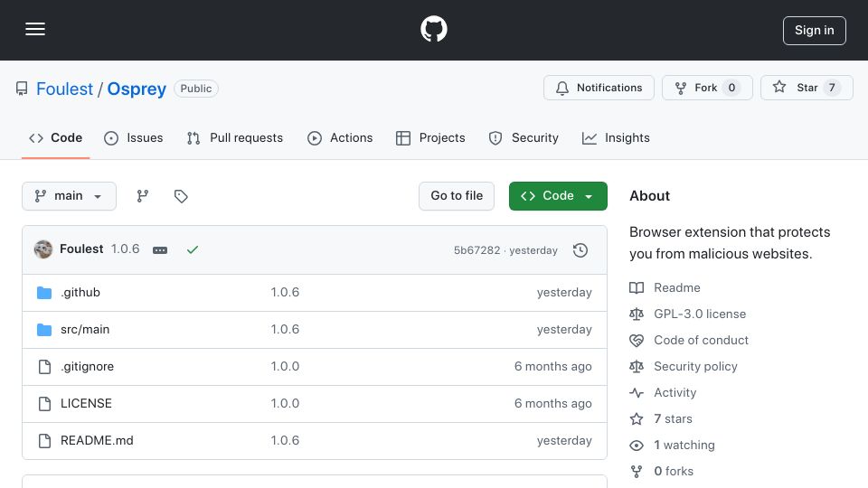
Task: Open the latest commit message 1.0.6
Action: tap(125, 249)
